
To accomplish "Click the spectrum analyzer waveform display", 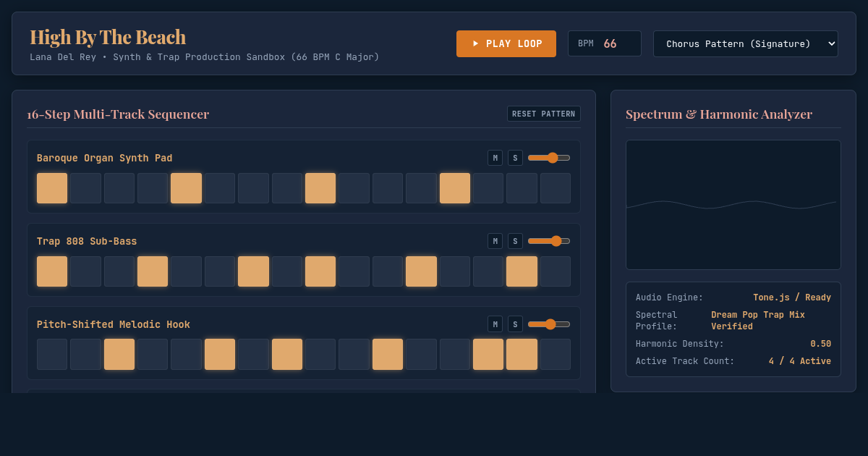I will 733,205.
